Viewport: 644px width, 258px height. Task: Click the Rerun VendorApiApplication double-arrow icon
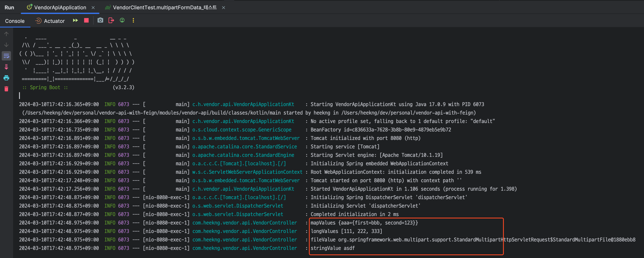coord(75,21)
